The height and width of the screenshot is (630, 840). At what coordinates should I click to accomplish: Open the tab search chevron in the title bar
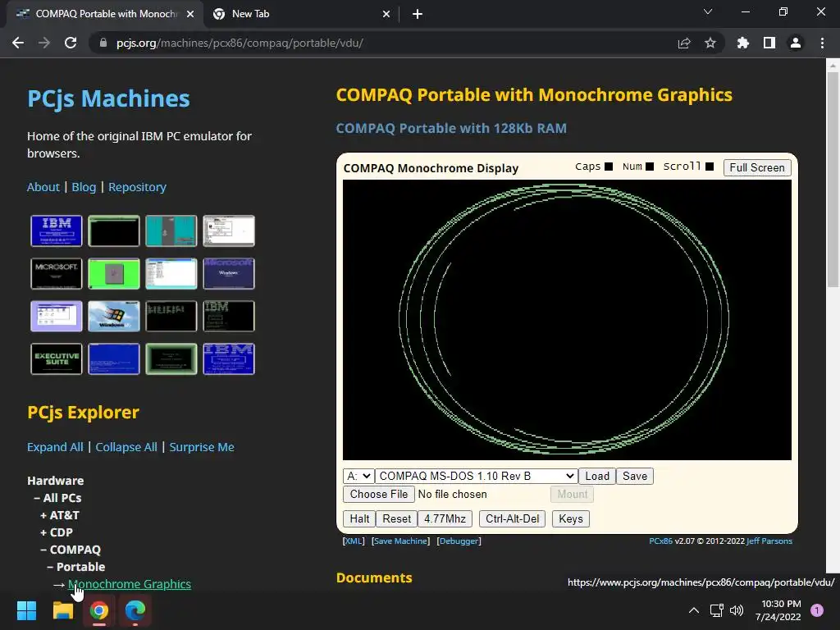point(708,11)
